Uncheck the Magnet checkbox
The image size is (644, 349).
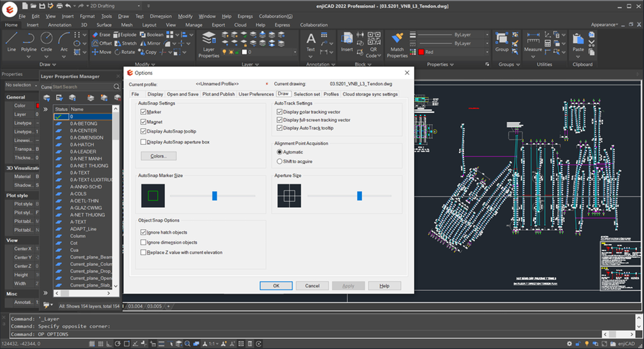click(144, 122)
